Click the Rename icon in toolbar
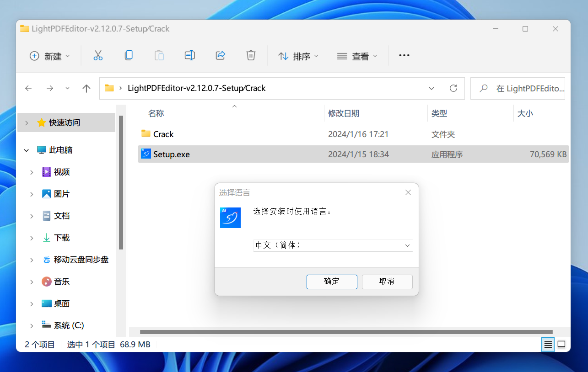This screenshot has height=372, width=588. 190,56
